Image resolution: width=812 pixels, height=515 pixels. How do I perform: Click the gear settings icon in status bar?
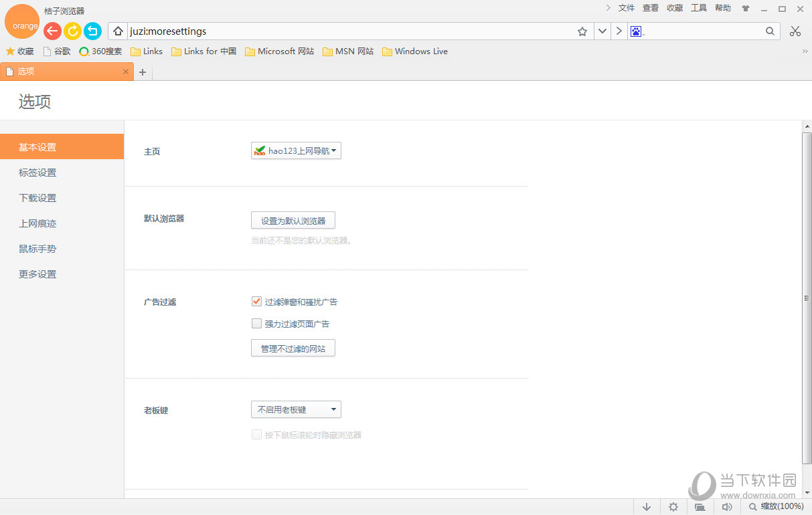pyautogui.click(x=673, y=507)
